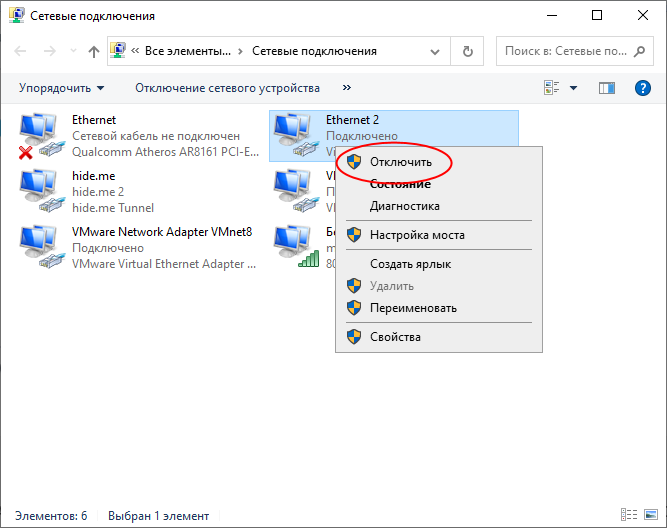Image resolution: width=667 pixels, height=528 pixels.
Task: Click the Ethernet connection name
Action: pos(94,120)
